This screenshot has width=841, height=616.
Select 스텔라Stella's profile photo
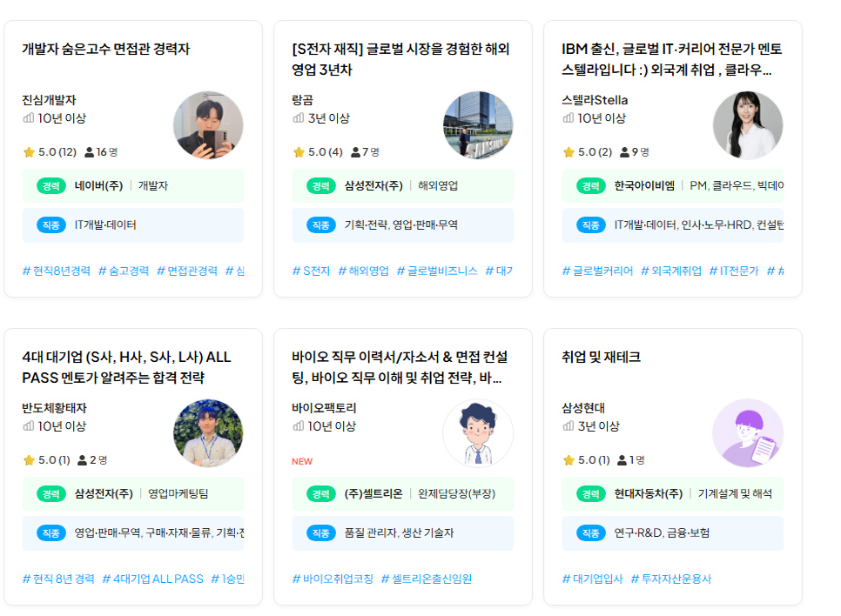point(748,125)
